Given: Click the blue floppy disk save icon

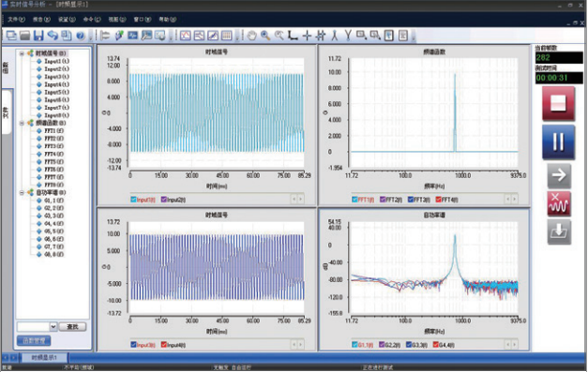Looking at the screenshot, I should click(38, 36).
